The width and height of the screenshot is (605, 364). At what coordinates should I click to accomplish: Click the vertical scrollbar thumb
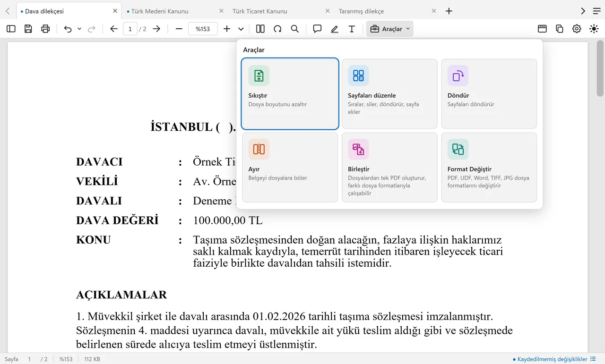click(600, 68)
